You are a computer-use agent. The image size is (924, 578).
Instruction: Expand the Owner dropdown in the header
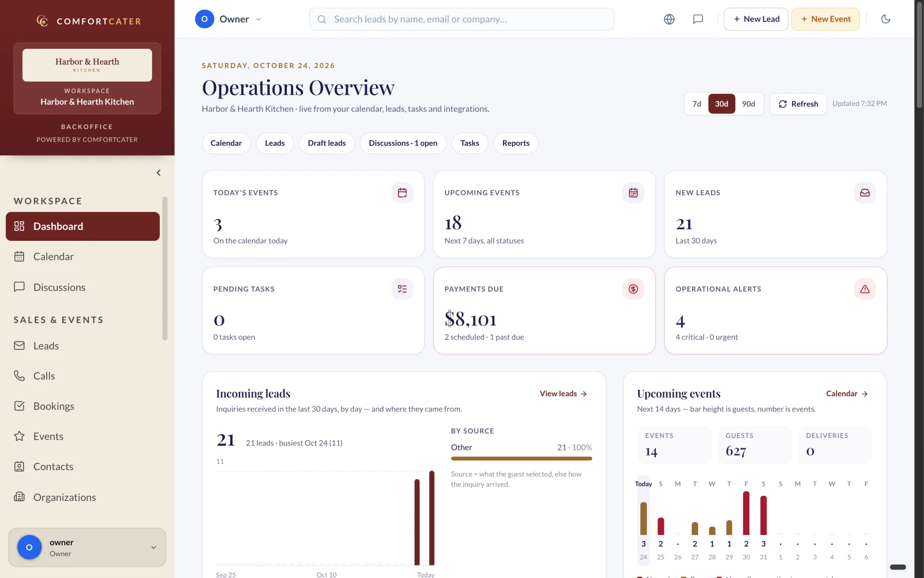tap(229, 19)
